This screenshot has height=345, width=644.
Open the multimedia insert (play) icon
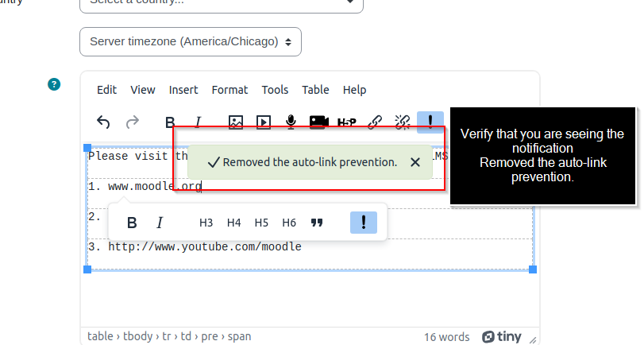pyautogui.click(x=264, y=122)
